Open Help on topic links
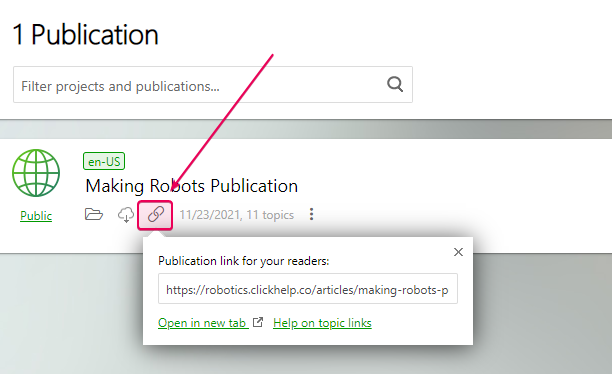 [322, 323]
